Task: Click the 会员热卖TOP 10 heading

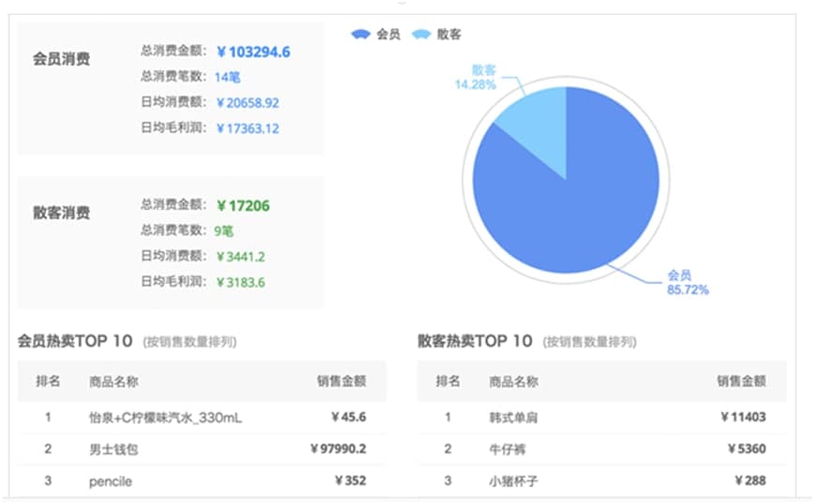Action: click(75, 341)
